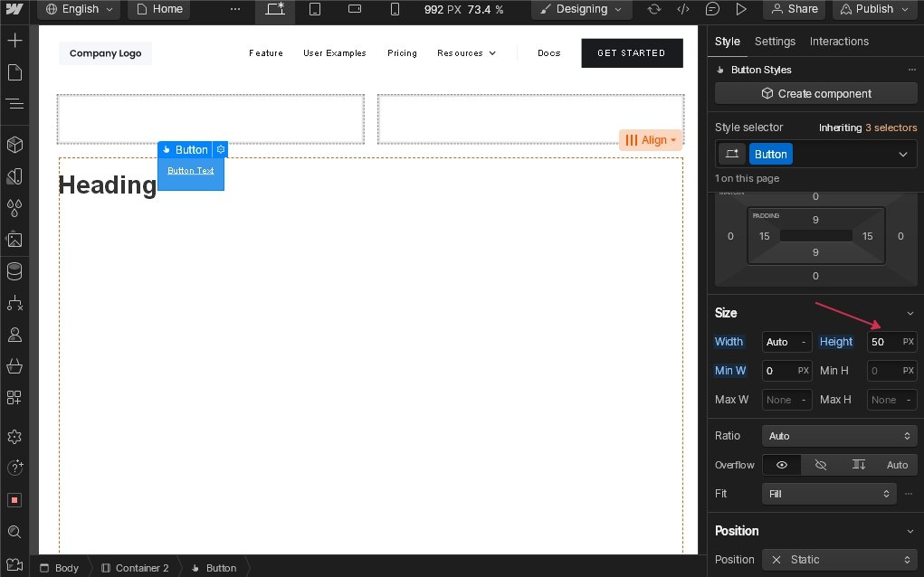Select the base desktop breakpoint icon
This screenshot has width=924, height=577.
274,9
